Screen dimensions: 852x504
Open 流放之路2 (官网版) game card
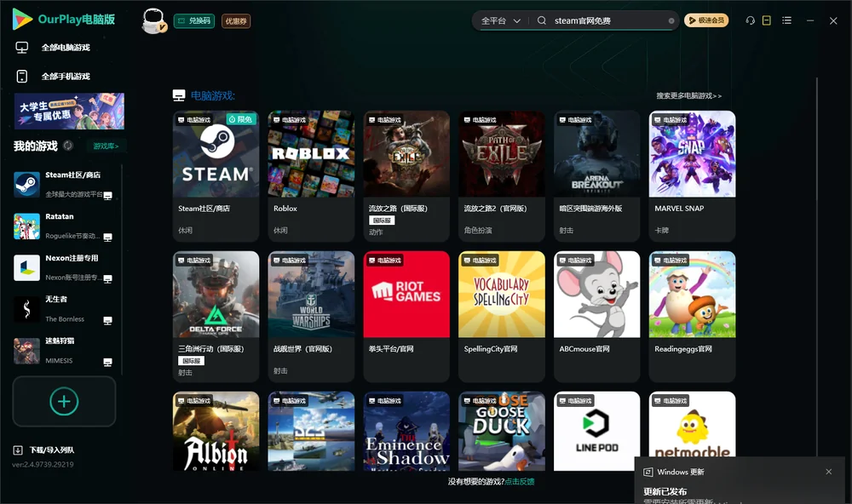pos(502,176)
